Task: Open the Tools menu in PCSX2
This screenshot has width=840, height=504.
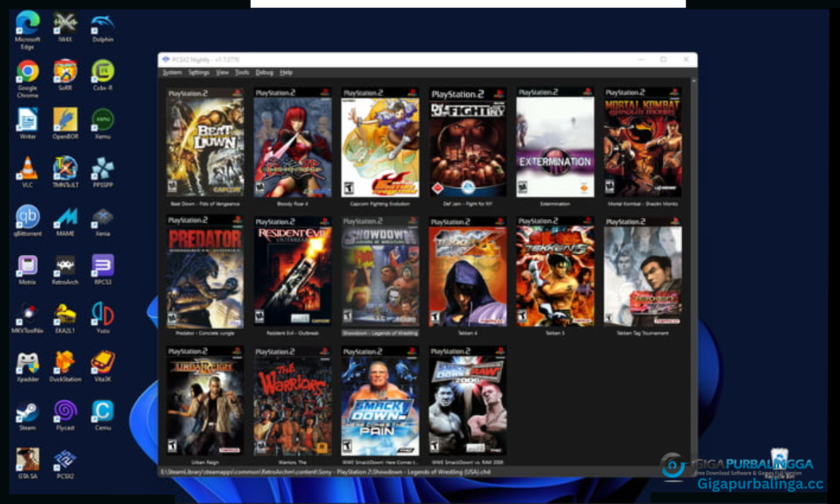Action: [241, 72]
